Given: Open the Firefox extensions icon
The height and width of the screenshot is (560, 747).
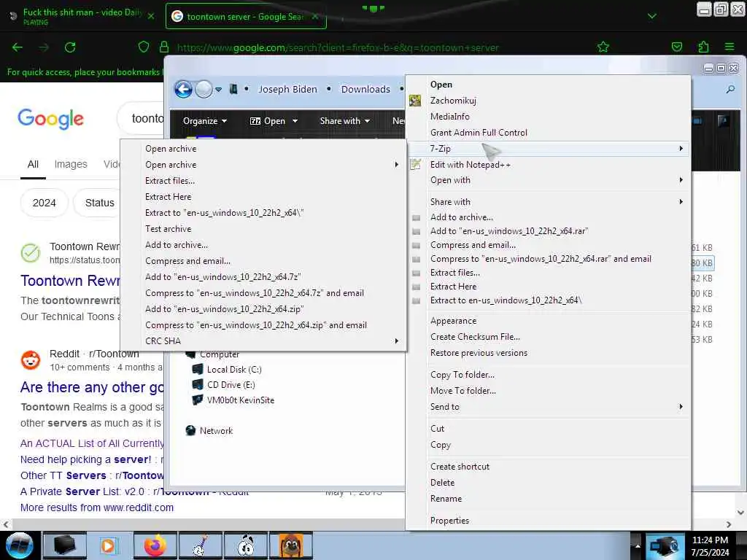Looking at the screenshot, I should click(703, 47).
